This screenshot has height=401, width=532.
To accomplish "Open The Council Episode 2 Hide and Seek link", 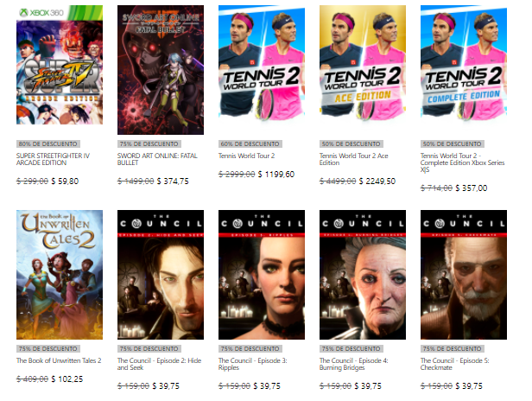I will pos(159,364).
